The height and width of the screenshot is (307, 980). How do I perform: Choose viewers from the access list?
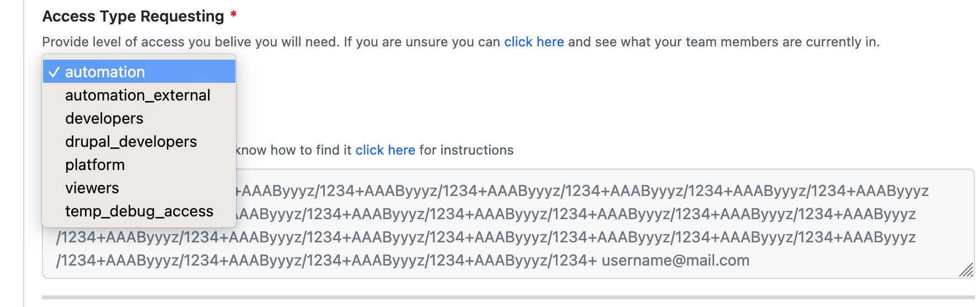click(92, 188)
